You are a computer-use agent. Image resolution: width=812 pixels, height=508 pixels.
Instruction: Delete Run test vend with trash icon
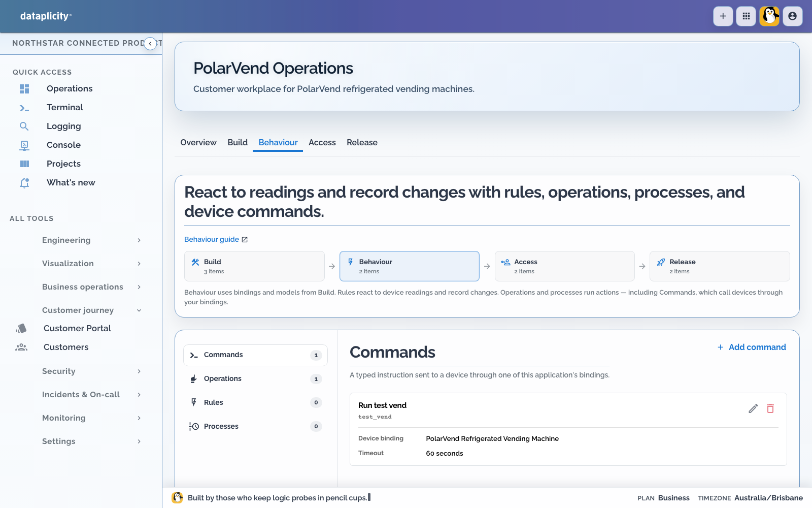click(770, 408)
